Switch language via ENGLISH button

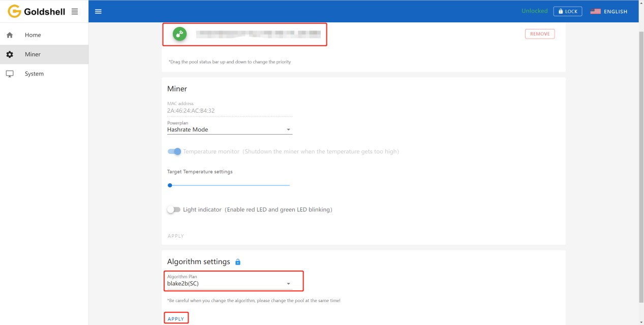[x=609, y=11]
